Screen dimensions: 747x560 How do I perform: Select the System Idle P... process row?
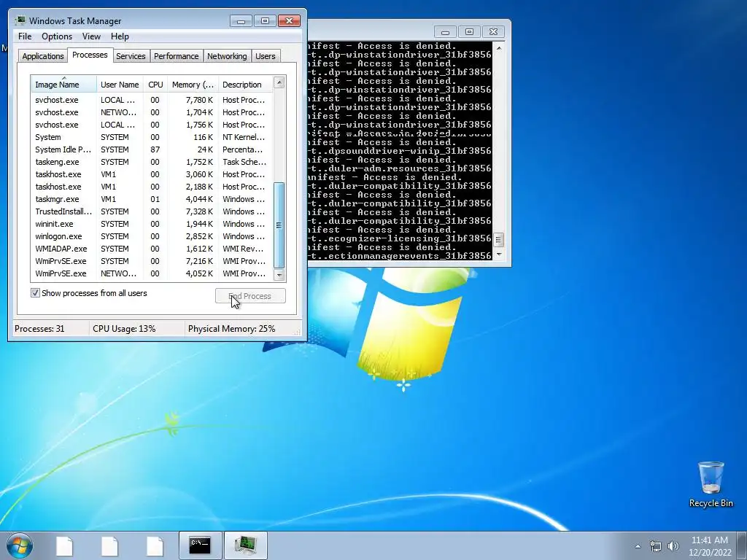tap(152, 149)
